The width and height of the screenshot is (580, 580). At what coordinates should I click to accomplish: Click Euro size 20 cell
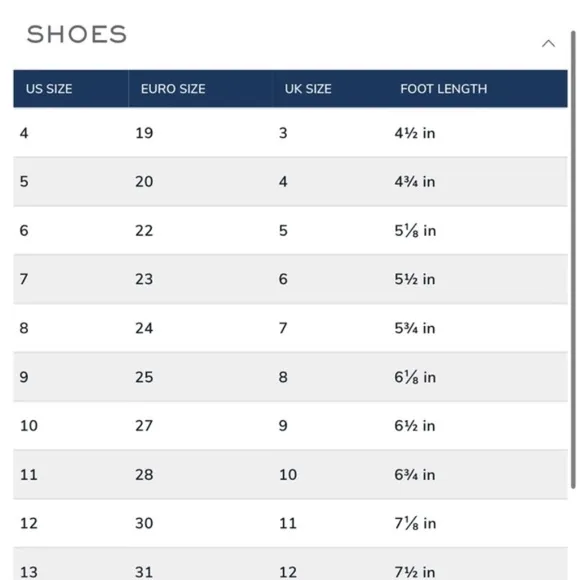tap(144, 182)
